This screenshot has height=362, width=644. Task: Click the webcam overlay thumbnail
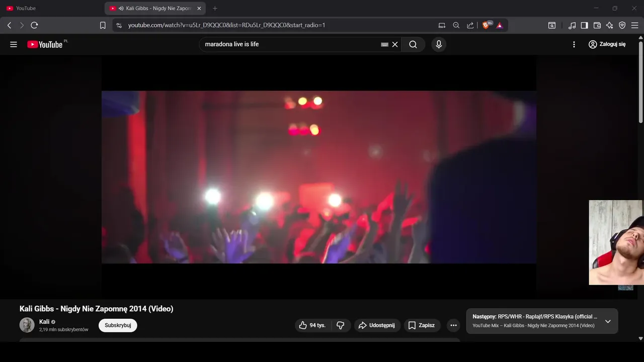coord(616,242)
